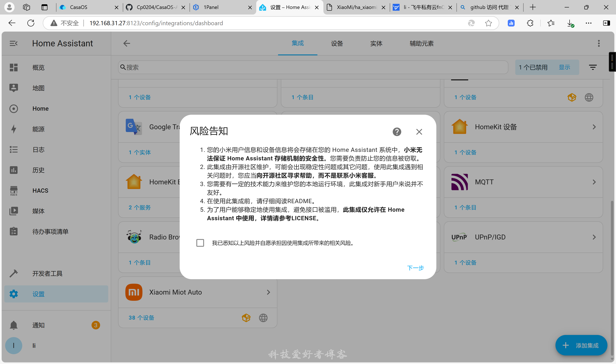Open help icon in 风险告知 dialog
The image size is (616, 364).
point(397,132)
